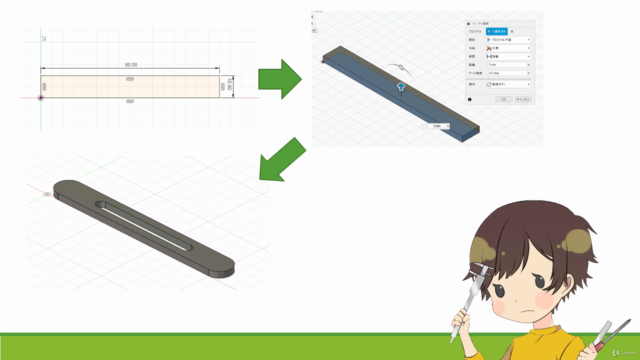This screenshot has width=640, height=360.
Task: Collapse the extrude dialog via its title icon
Action: pos(469,24)
